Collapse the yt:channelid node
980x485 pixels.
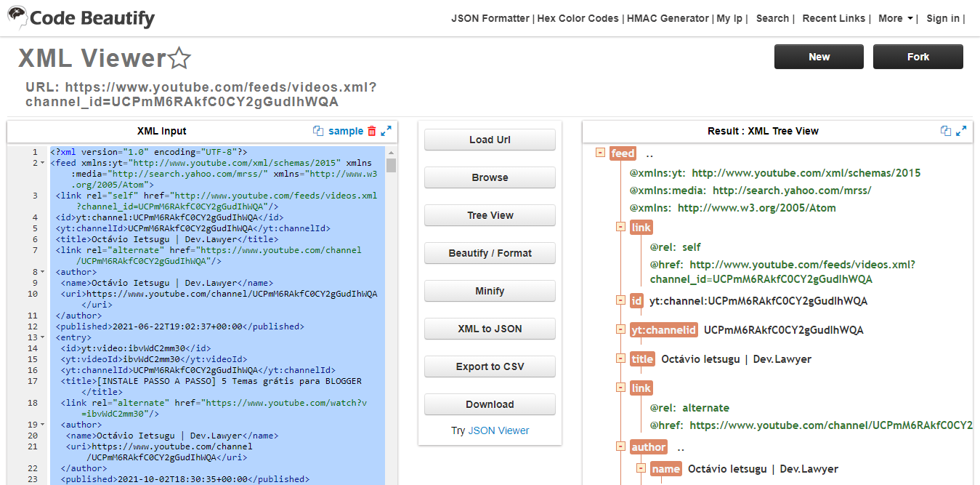tap(620, 329)
